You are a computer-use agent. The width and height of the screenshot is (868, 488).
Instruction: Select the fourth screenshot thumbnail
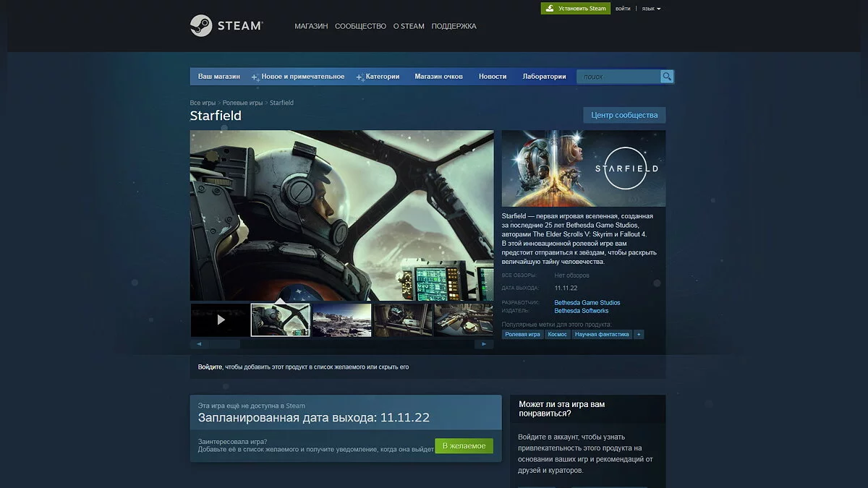tap(402, 320)
